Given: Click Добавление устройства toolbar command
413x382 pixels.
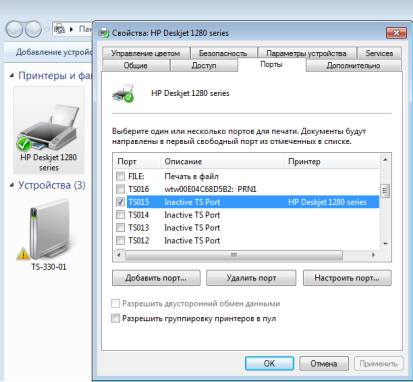Looking at the screenshot, I should tap(53, 52).
